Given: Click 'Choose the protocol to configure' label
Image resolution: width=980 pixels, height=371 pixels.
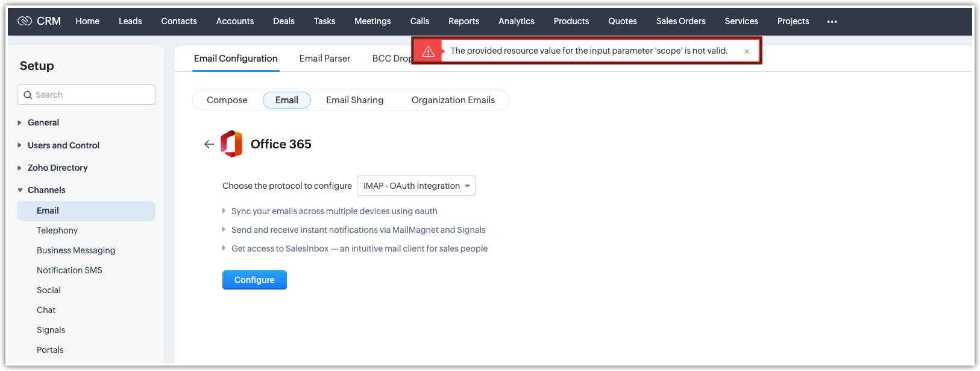Looking at the screenshot, I should [x=287, y=186].
